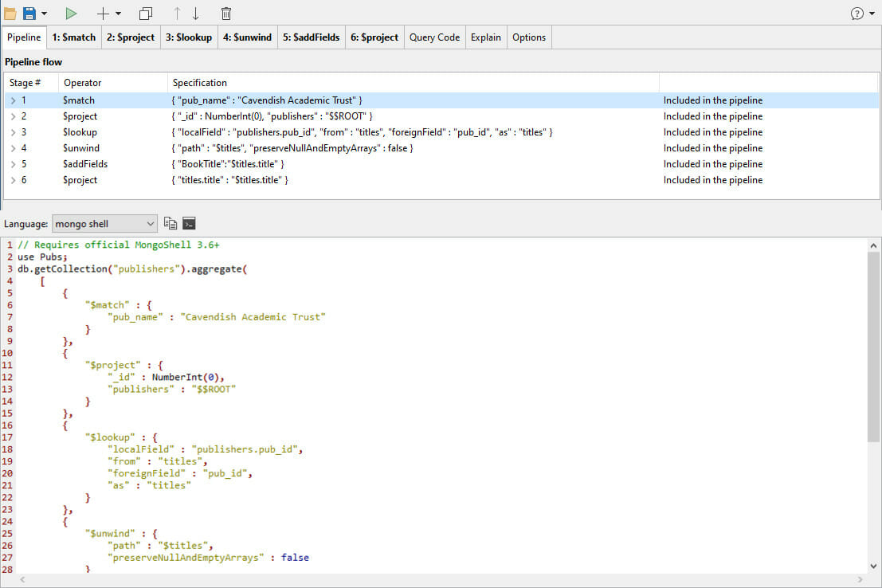This screenshot has width=882, height=588.
Task: Expand the $lookup stage row
Action: [x=13, y=132]
